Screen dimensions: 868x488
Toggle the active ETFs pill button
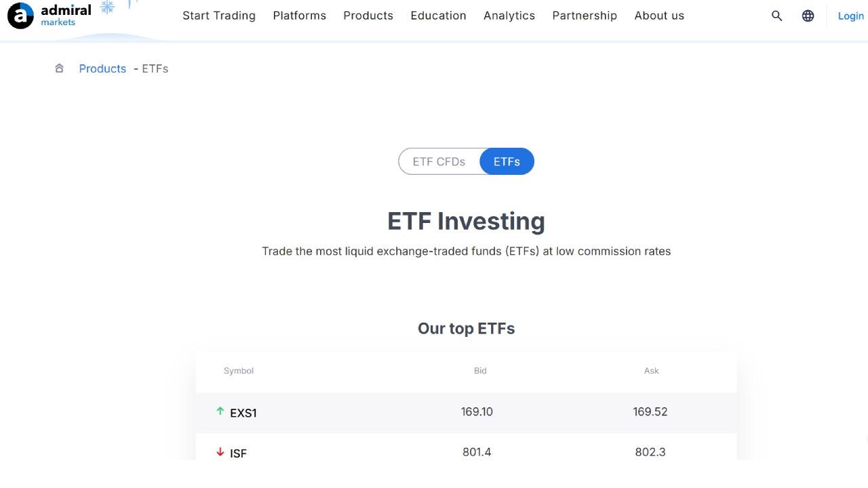click(x=507, y=161)
